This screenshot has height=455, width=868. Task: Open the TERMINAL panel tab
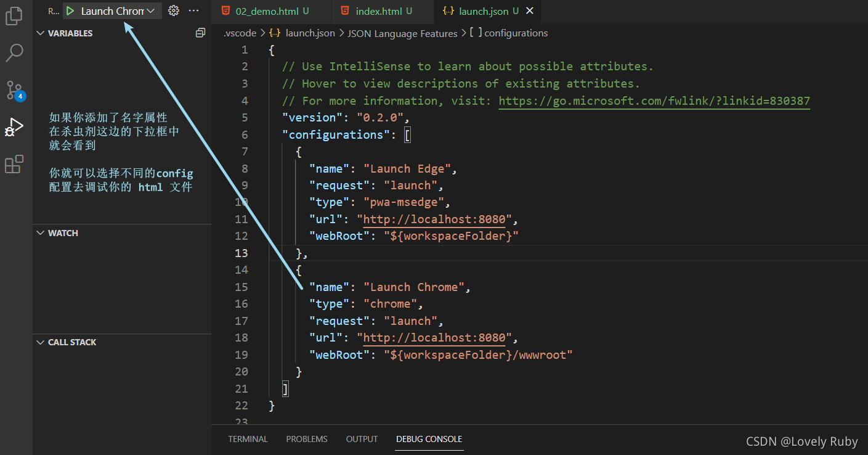tap(248, 439)
